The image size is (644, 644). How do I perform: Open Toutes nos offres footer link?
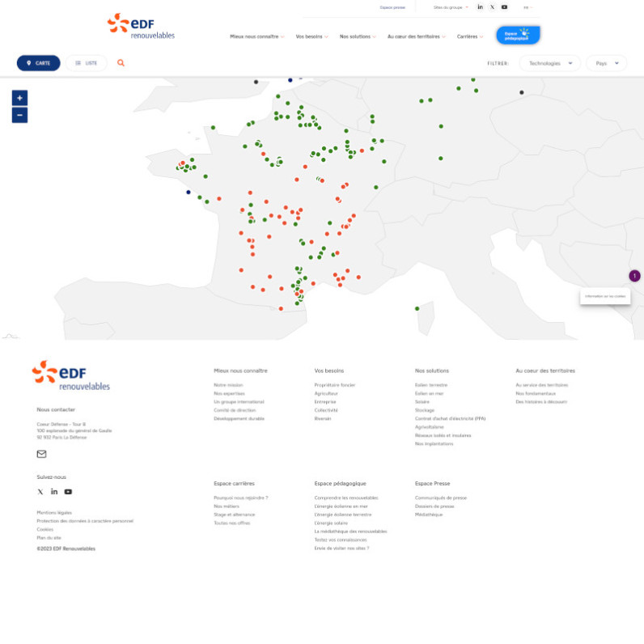tap(232, 523)
